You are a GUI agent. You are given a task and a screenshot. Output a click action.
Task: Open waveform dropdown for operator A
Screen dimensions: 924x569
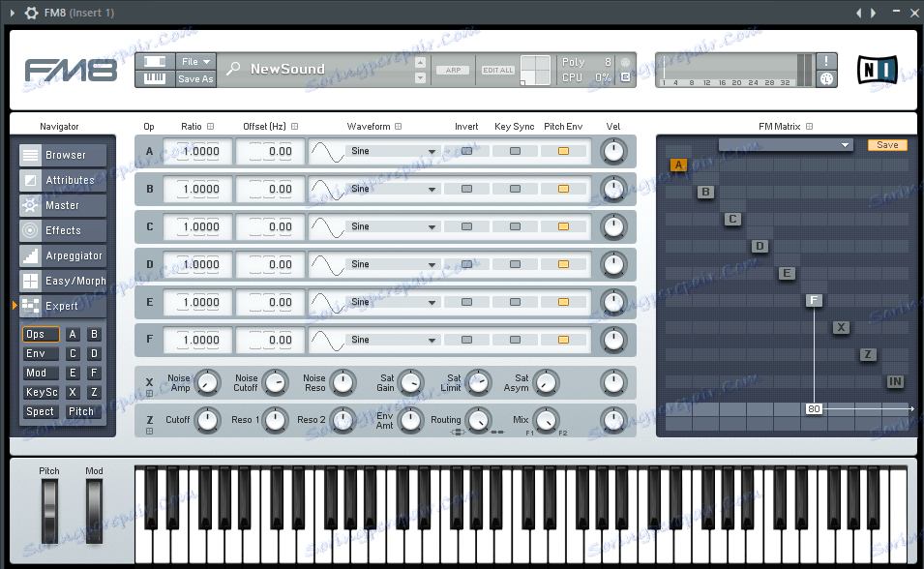pyautogui.click(x=393, y=151)
